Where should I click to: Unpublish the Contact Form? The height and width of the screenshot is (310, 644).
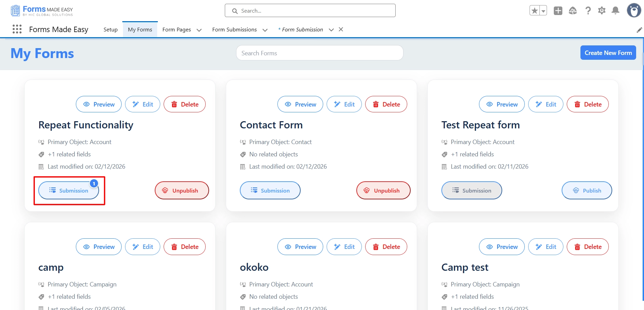(383, 191)
